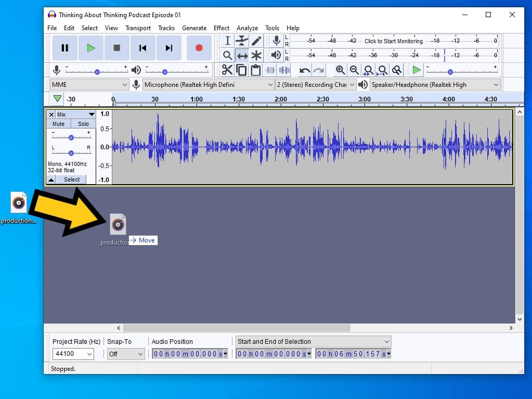This screenshot has width=532, height=399.
Task: Toggle the Time Shift tool
Action: [242, 56]
